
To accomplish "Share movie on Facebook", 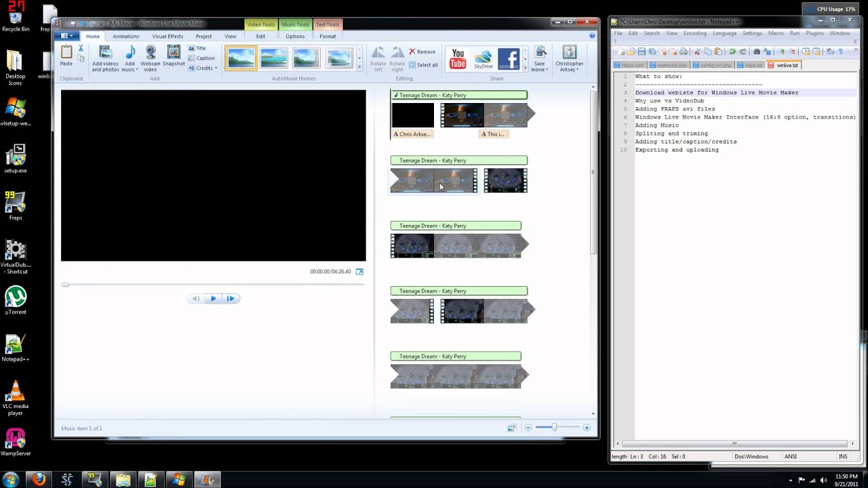I will [x=509, y=59].
